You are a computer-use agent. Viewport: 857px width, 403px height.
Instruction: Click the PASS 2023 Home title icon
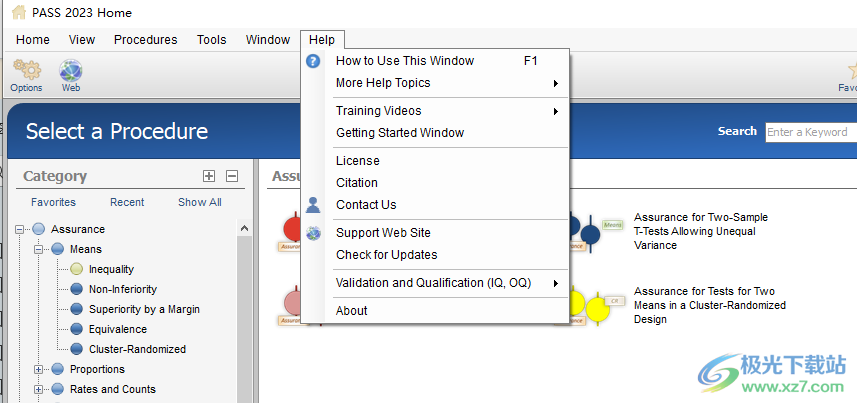(19, 12)
